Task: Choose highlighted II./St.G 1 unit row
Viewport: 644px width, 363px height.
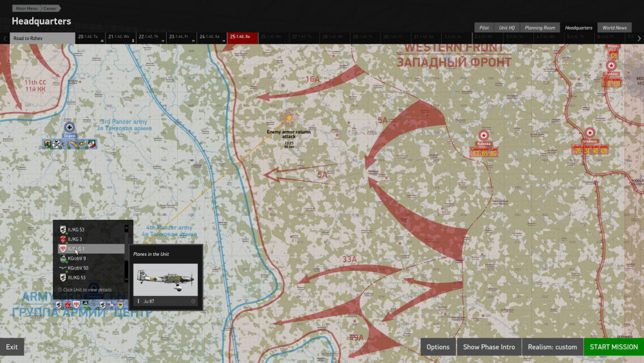Action: click(x=91, y=249)
